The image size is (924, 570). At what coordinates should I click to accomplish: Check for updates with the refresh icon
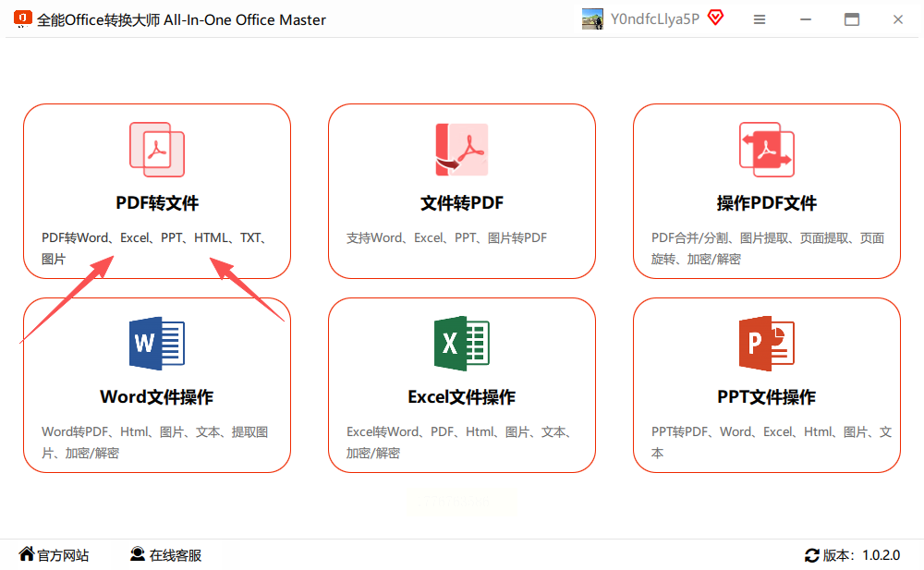[812, 555]
